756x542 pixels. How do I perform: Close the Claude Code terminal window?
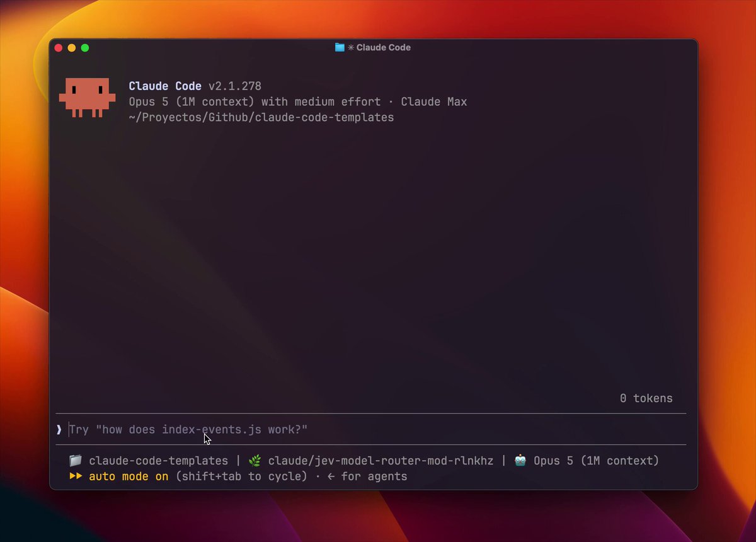click(59, 48)
